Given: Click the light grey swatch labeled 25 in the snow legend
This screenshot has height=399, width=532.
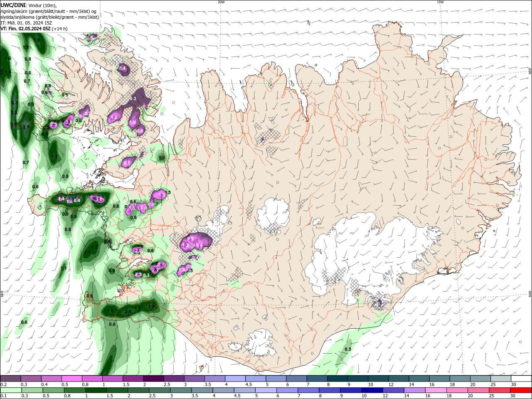Looking at the screenshot, I should click(x=501, y=379).
